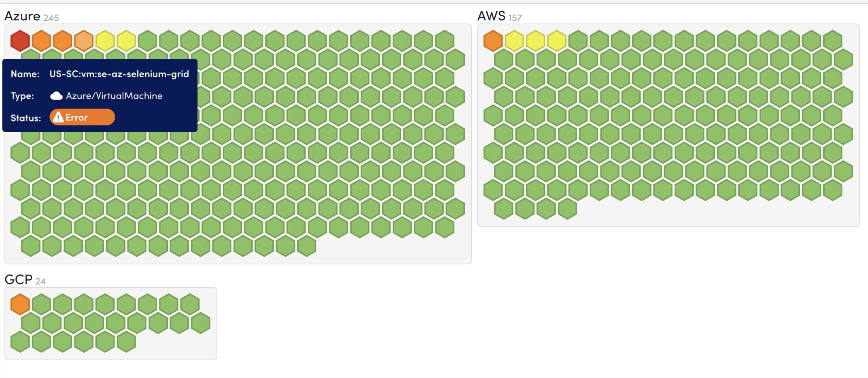Select the last hexagon in GCP's bottom row
The width and height of the screenshot is (868, 378).
point(126,341)
